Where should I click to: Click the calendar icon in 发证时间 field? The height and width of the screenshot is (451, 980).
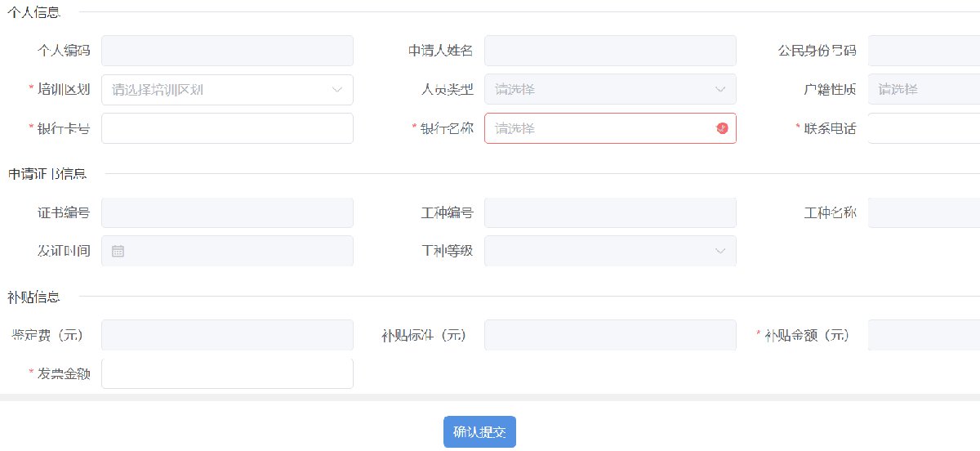pyautogui.click(x=118, y=252)
